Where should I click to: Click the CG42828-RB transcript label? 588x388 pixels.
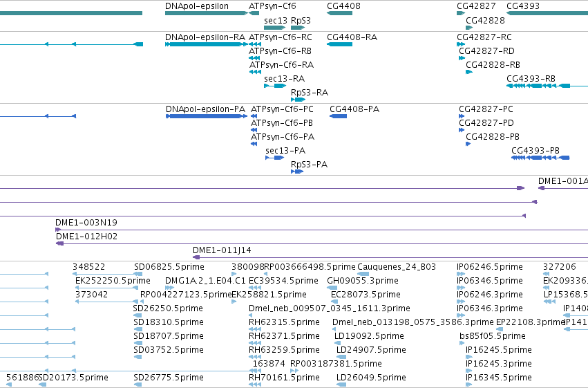(493, 65)
